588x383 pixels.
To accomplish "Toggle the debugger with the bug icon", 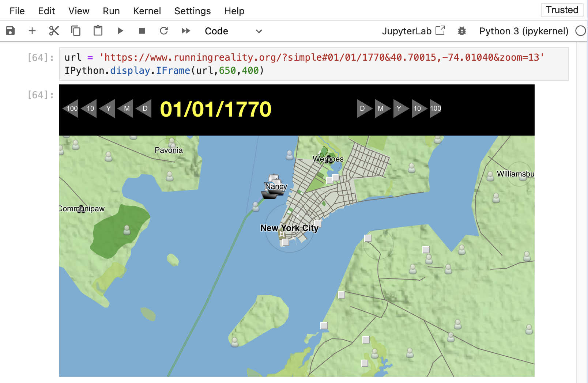I will [x=462, y=31].
